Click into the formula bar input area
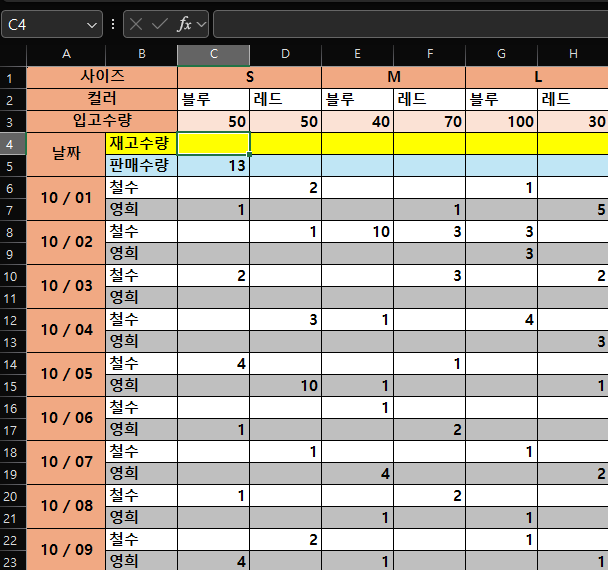The height and width of the screenshot is (570, 608). 410,24
